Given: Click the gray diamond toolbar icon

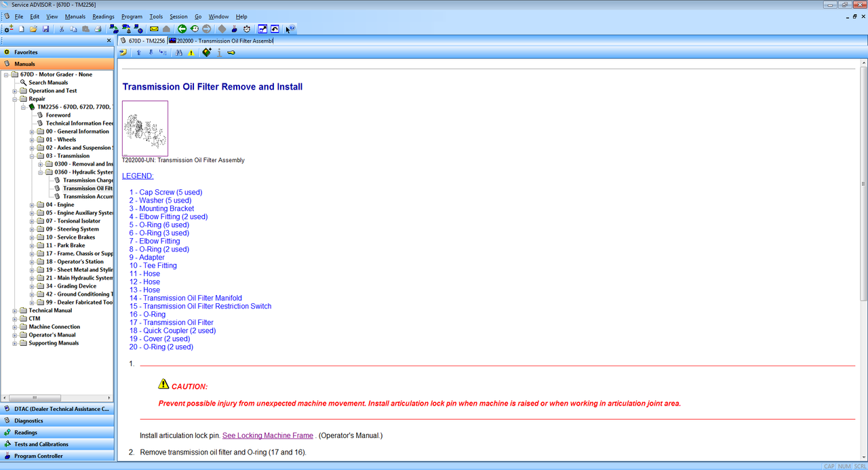Looking at the screenshot, I should (222, 29).
